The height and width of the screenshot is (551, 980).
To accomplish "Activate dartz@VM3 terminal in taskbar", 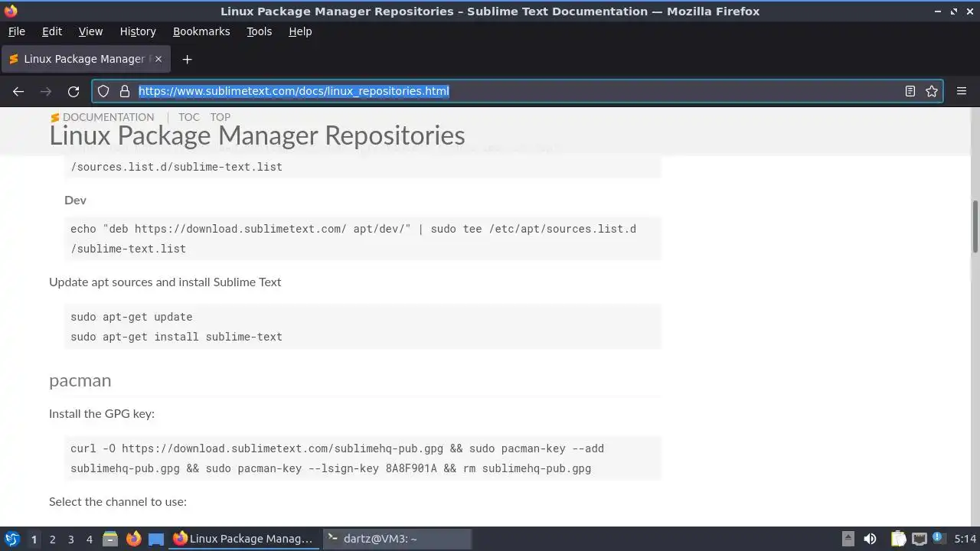I will tap(396, 539).
